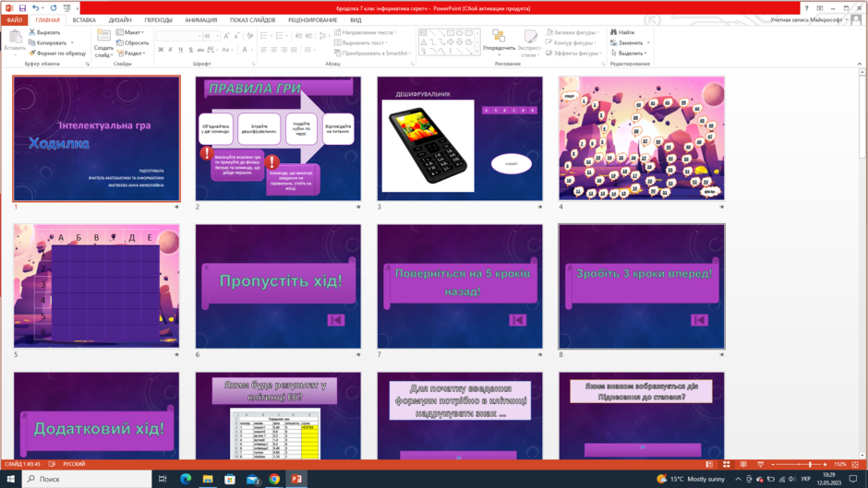Open Task View on the taskbar
Viewport: 868px width, 488px height.
point(163,479)
